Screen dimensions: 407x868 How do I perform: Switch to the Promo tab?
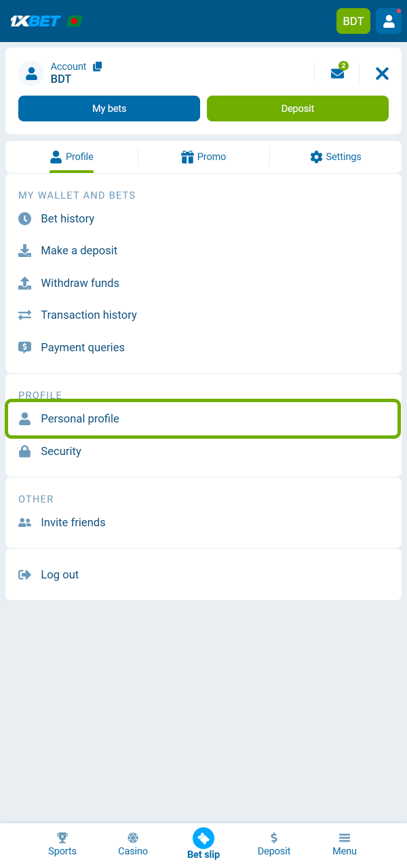click(x=203, y=157)
